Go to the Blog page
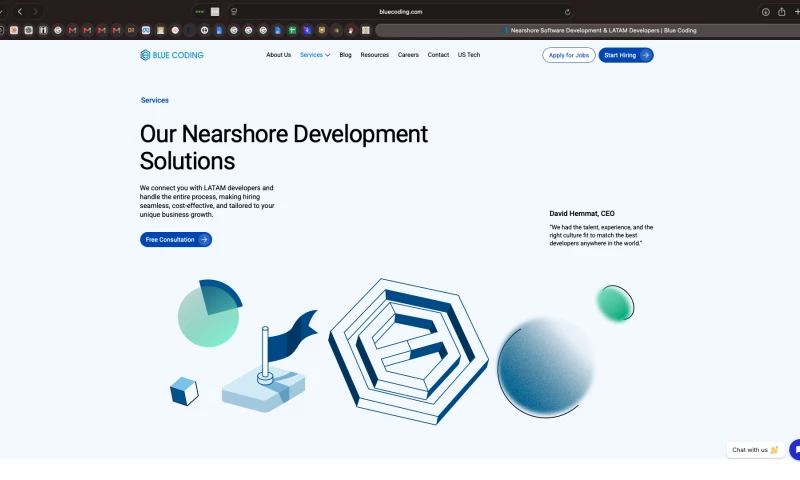This screenshot has height=480, width=800. (x=345, y=55)
